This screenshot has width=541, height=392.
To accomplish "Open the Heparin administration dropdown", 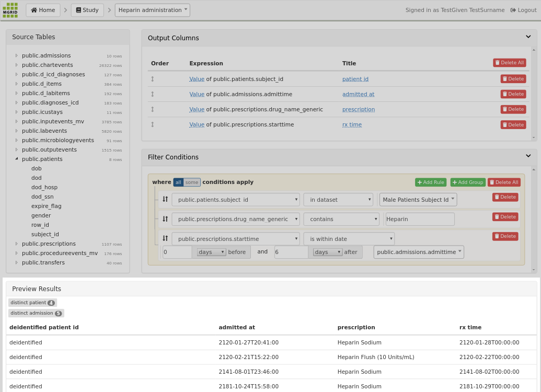I will [153, 10].
